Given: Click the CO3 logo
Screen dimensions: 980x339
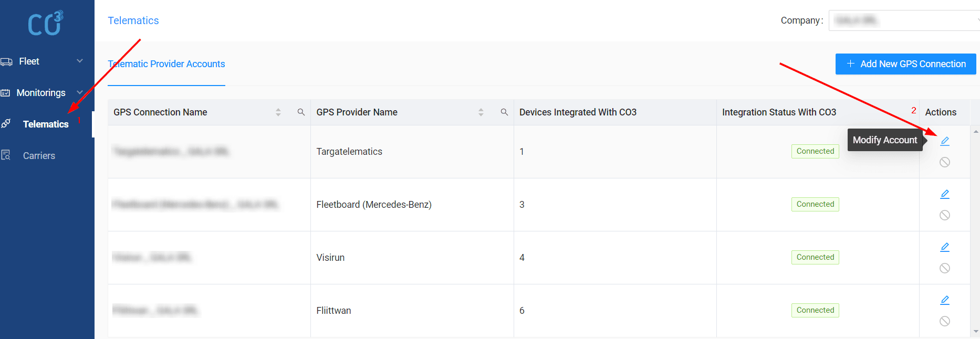Looking at the screenshot, I should coord(45,23).
